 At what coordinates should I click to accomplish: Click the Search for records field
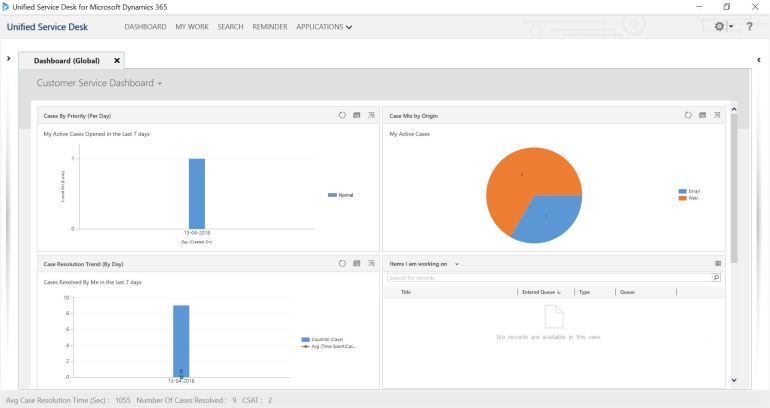point(548,277)
